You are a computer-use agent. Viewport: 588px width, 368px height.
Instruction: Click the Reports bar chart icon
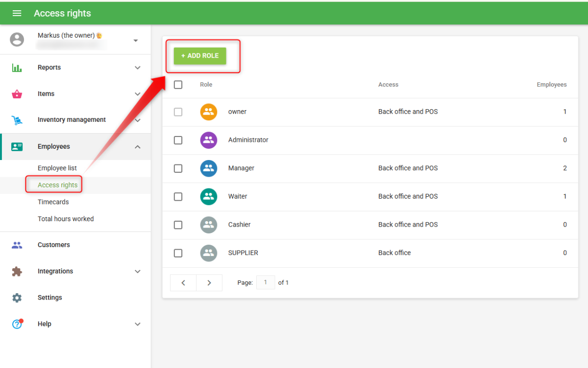pos(17,68)
